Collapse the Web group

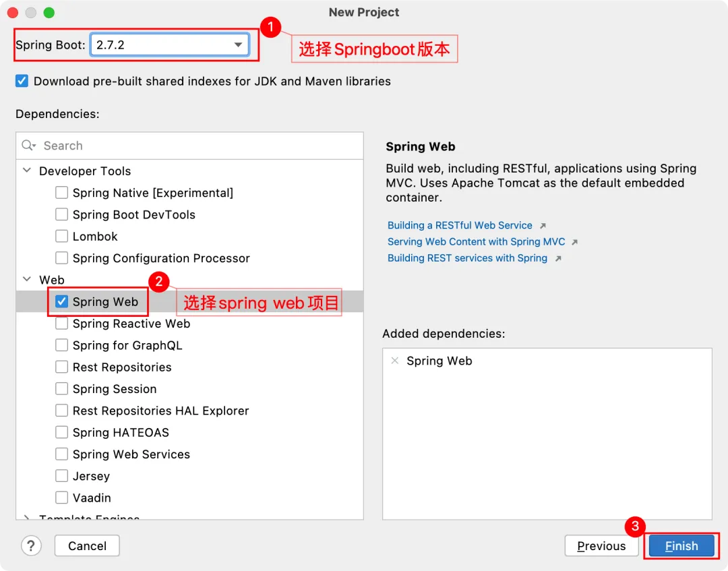(x=27, y=280)
